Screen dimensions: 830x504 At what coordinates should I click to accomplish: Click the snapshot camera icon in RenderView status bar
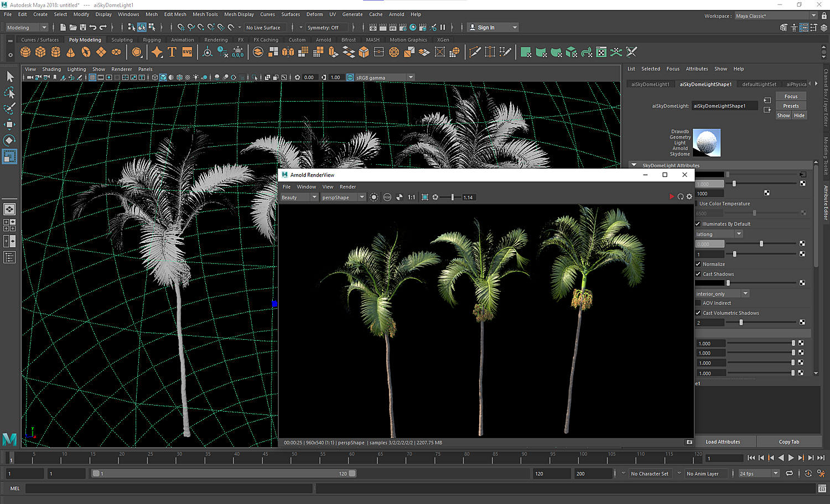coord(689,443)
